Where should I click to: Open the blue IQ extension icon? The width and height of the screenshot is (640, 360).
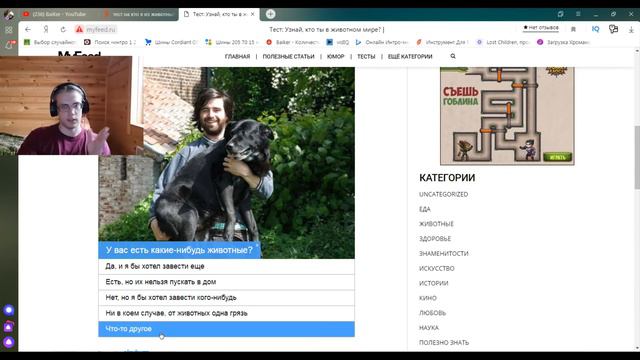click(596, 29)
